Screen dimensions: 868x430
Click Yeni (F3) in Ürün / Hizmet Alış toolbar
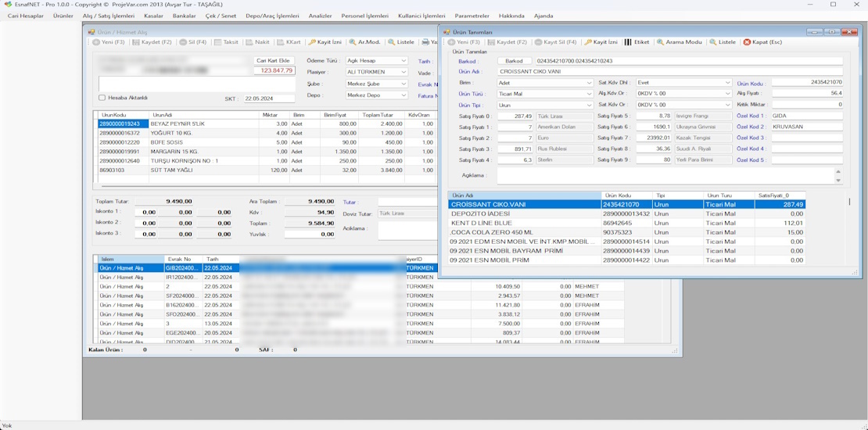109,42
